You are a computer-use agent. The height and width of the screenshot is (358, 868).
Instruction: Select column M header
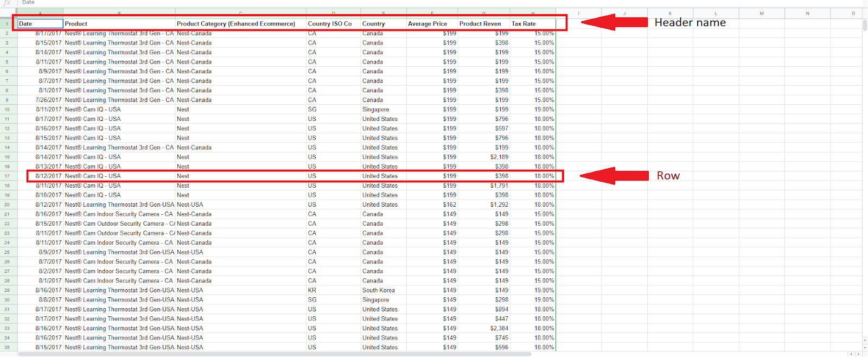point(762,14)
